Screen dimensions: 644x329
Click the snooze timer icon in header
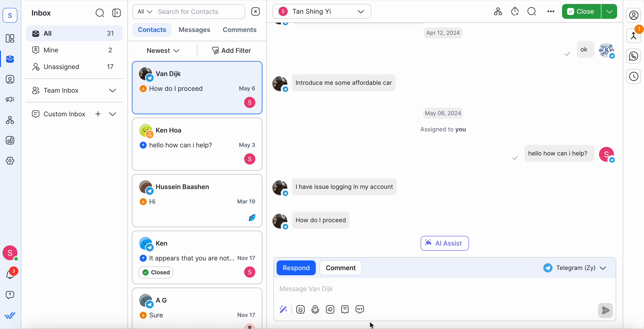(515, 12)
